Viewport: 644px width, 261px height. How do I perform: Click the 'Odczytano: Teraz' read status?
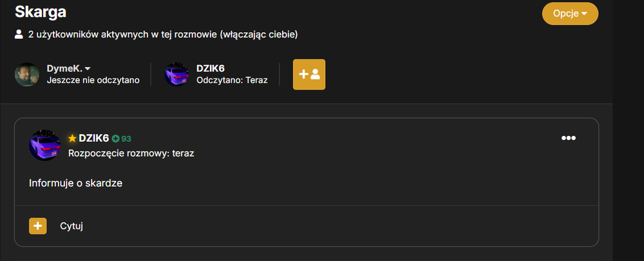(x=232, y=80)
